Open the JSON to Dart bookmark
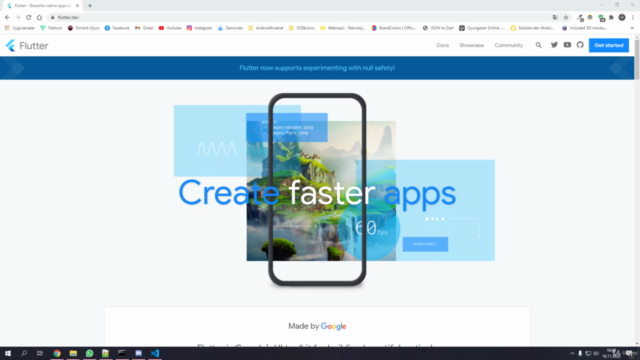 coord(438,28)
